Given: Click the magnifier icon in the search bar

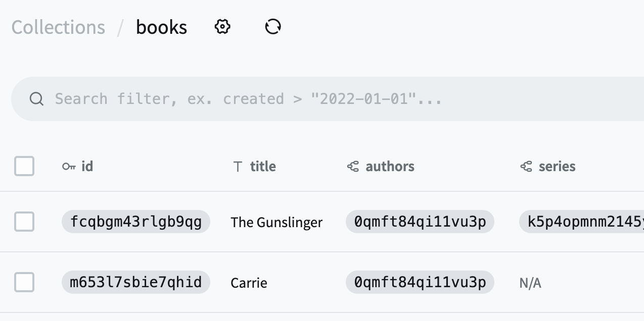Looking at the screenshot, I should pos(36,98).
